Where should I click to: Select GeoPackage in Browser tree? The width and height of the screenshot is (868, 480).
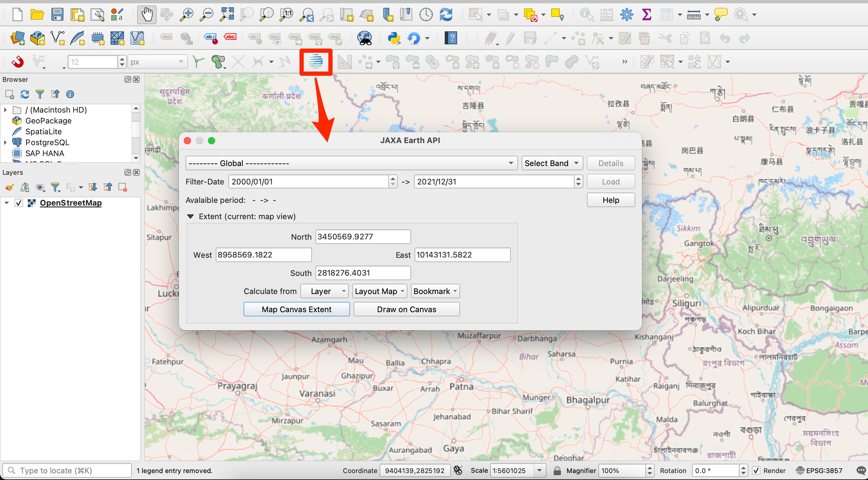pyautogui.click(x=48, y=120)
